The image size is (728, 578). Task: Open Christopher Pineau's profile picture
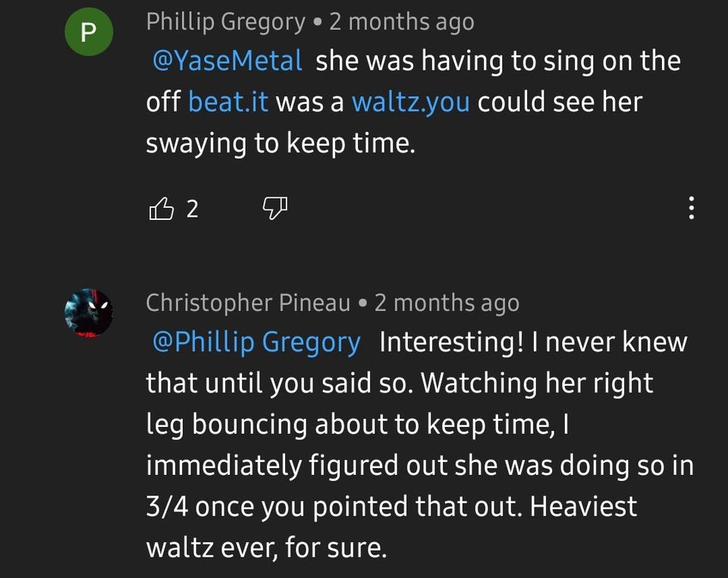(89, 313)
